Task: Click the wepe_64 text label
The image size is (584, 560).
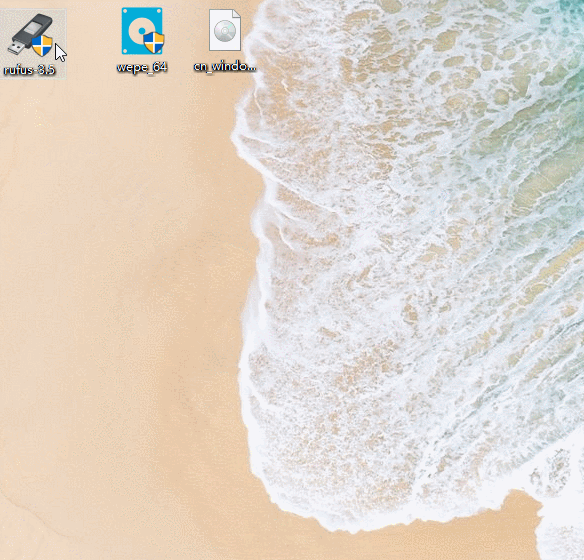Action: pos(142,67)
